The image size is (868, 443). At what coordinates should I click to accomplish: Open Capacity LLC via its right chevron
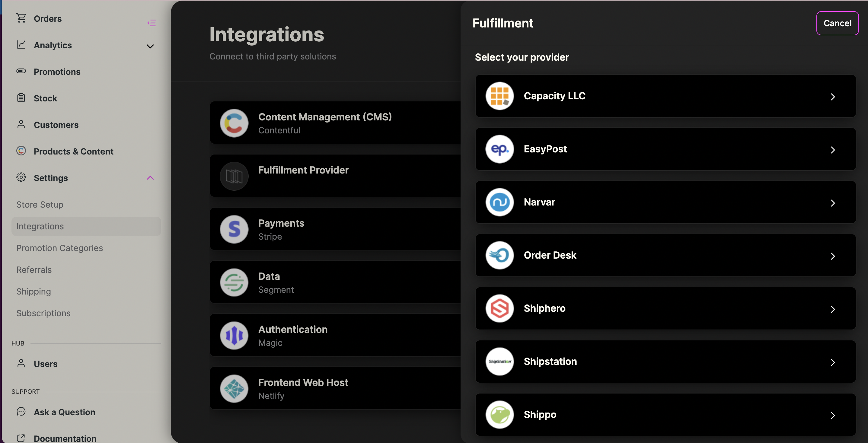coord(833,97)
